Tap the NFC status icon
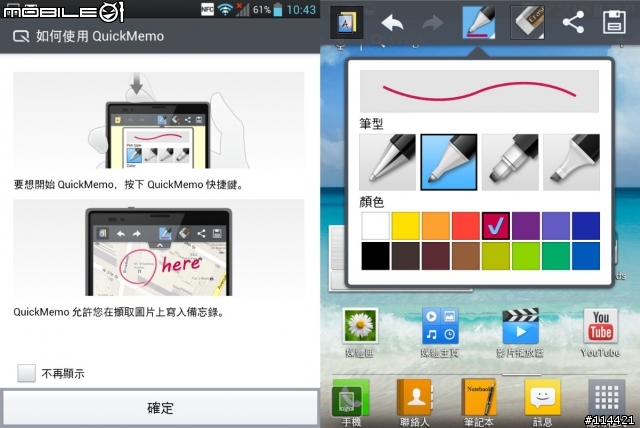The width and height of the screenshot is (640, 428). coord(207,9)
